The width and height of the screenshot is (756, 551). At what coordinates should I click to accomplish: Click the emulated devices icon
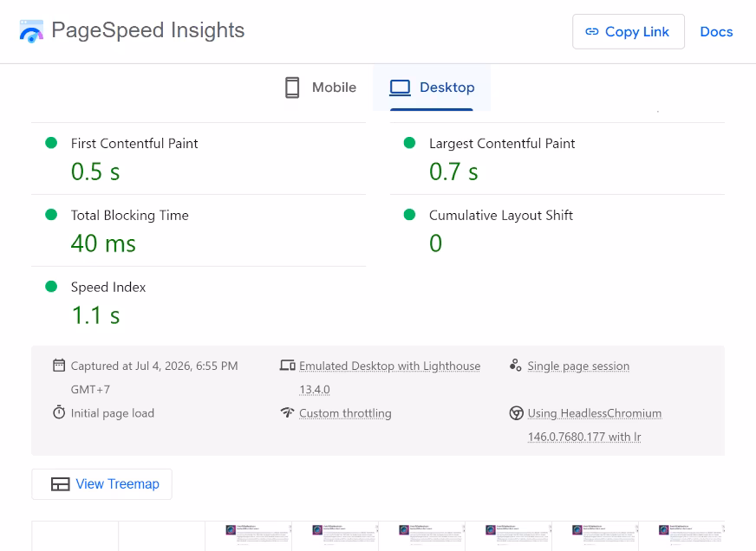pyautogui.click(x=287, y=366)
